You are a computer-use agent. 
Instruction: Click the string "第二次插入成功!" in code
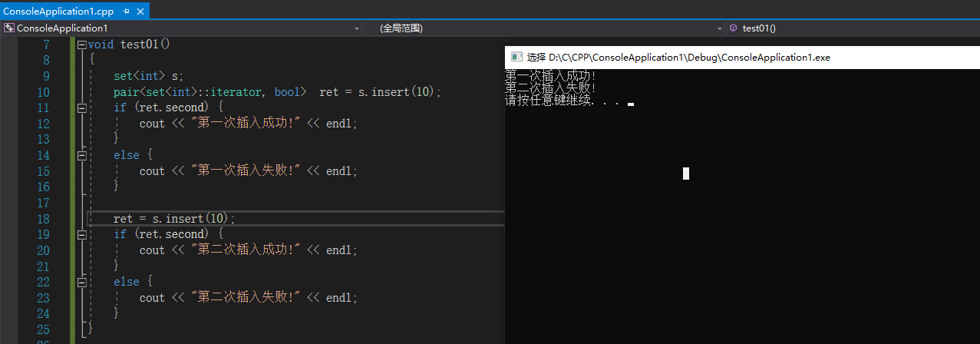[245, 250]
